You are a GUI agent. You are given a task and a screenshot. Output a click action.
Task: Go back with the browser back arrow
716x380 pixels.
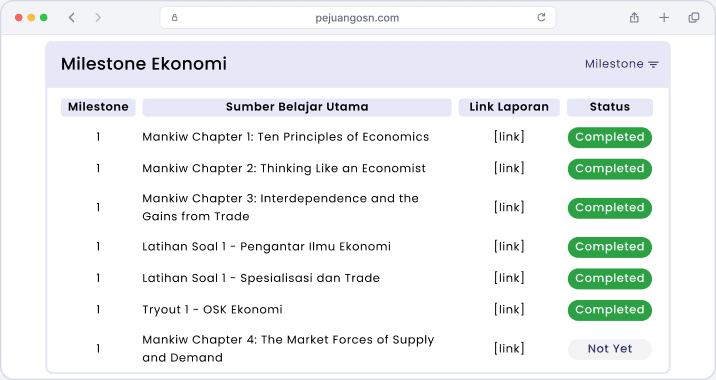point(72,17)
